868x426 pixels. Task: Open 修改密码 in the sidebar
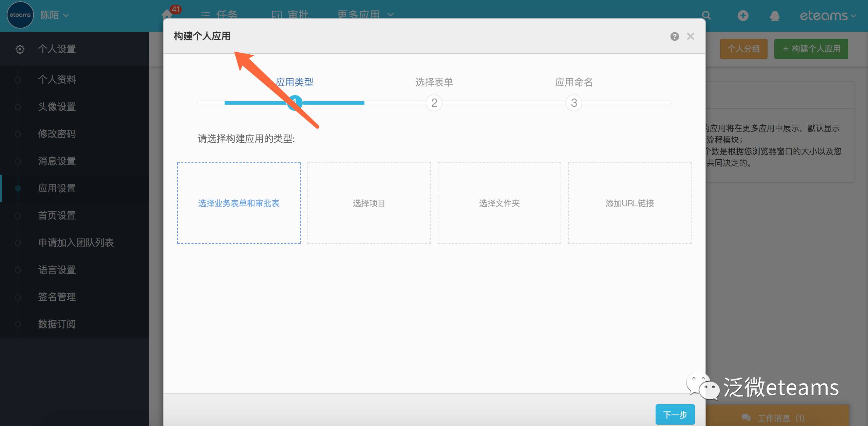pos(57,134)
